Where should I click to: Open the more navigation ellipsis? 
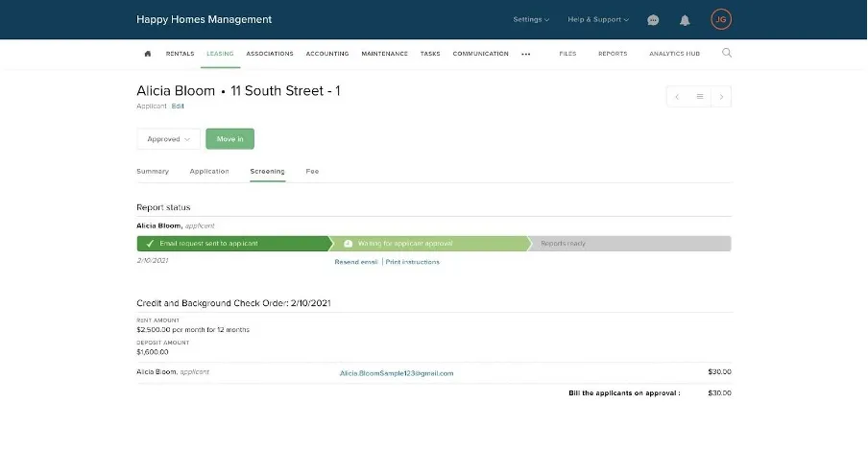[526, 54]
